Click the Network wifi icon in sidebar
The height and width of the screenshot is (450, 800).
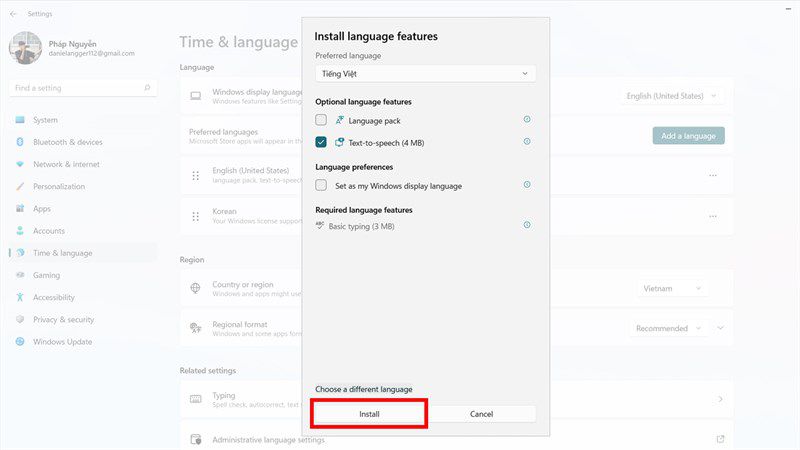coord(20,164)
